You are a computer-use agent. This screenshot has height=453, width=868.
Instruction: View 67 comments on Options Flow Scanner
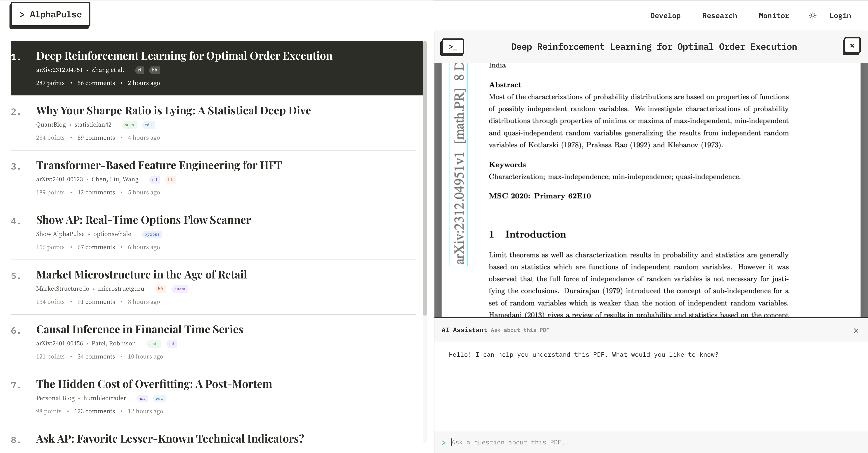click(x=96, y=247)
